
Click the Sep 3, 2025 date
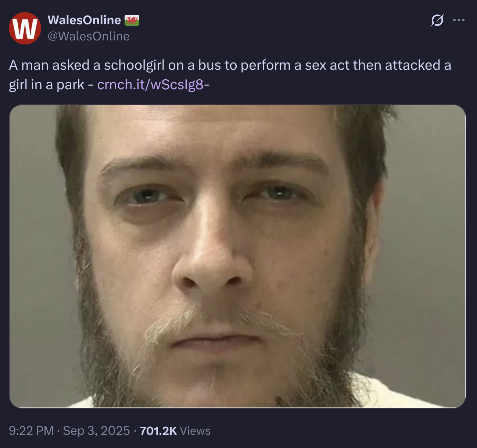pyautogui.click(x=96, y=430)
